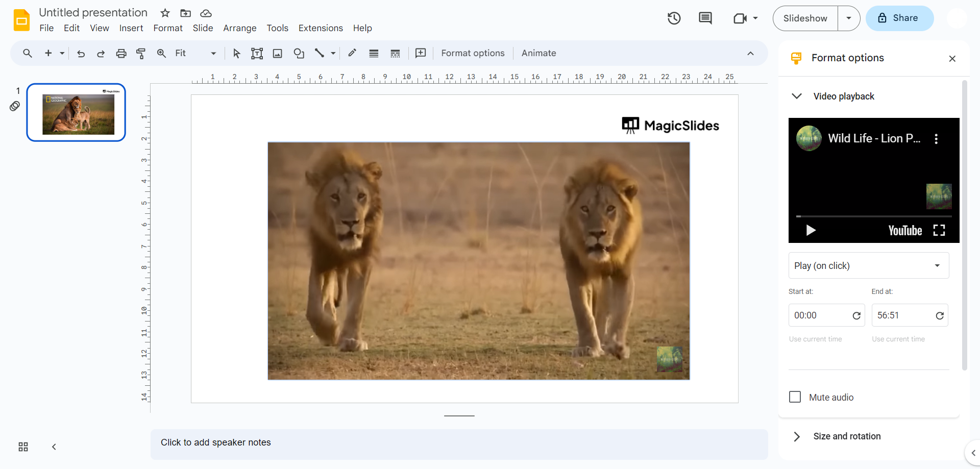Click the Animate button
Viewport: 980px width, 469px height.
[538, 54]
